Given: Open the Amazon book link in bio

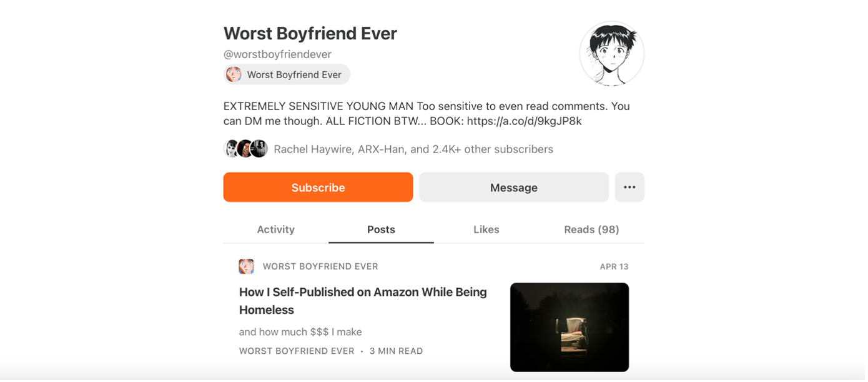Looking at the screenshot, I should (x=526, y=122).
